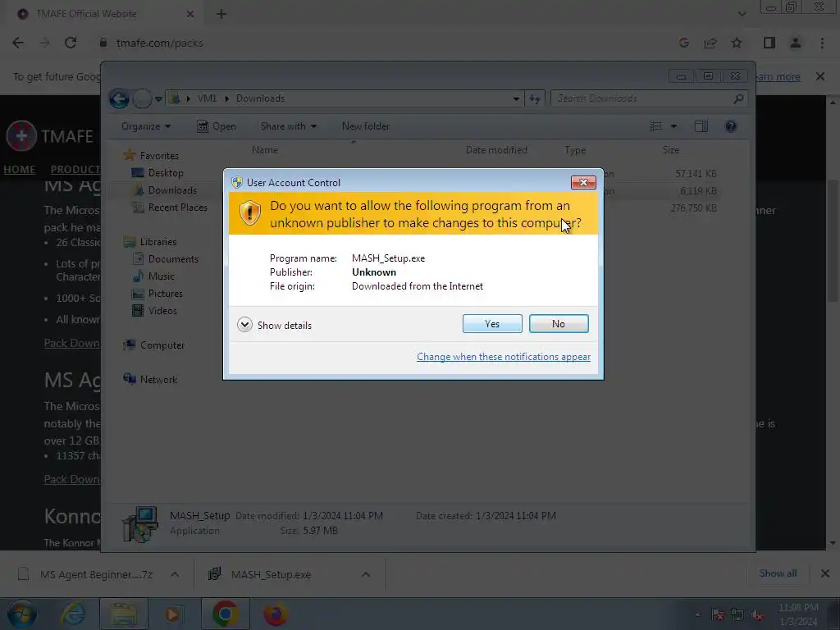Click Explorer back navigation arrow

(x=119, y=98)
